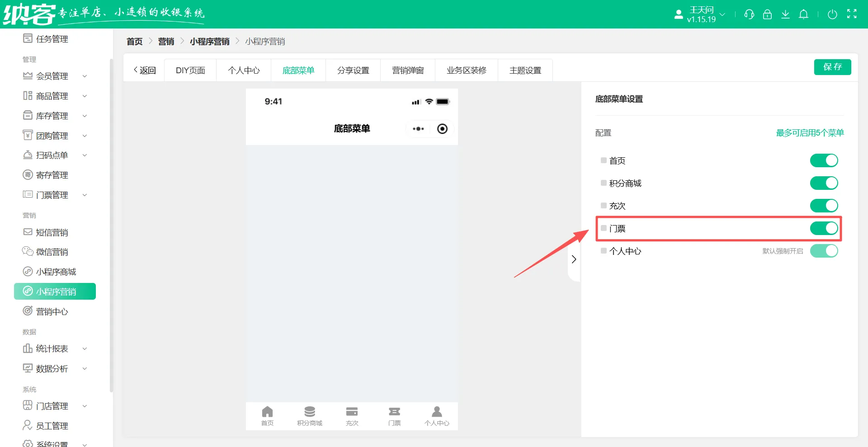This screenshot has height=447, width=868.
Task: Click the fullscreen expand icon
Action: [x=852, y=14]
